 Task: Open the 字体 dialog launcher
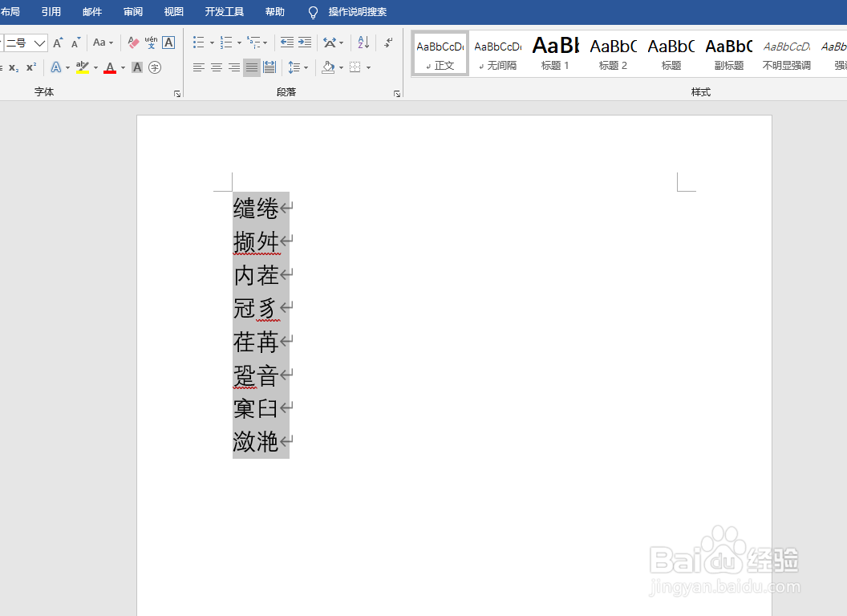[176, 94]
